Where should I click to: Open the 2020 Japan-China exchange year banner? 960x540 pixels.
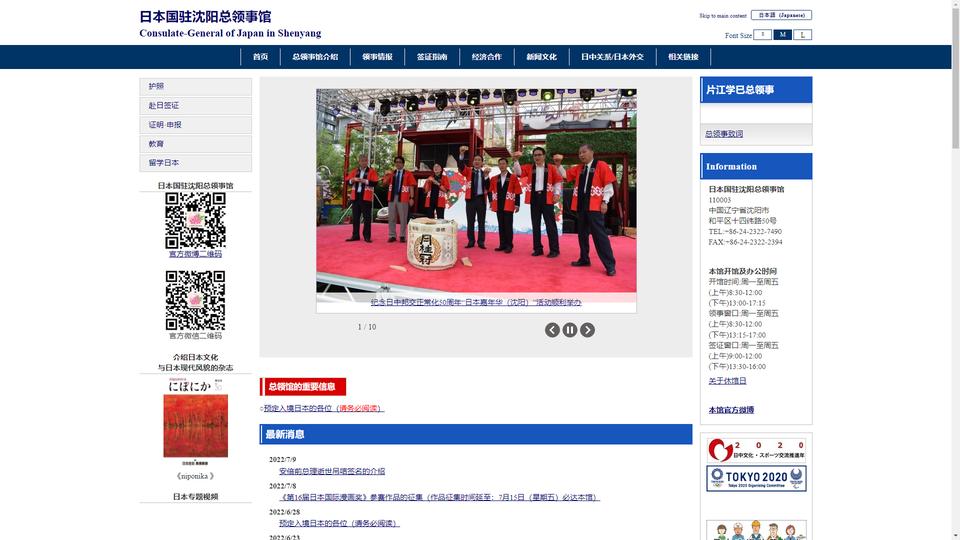pos(756,450)
